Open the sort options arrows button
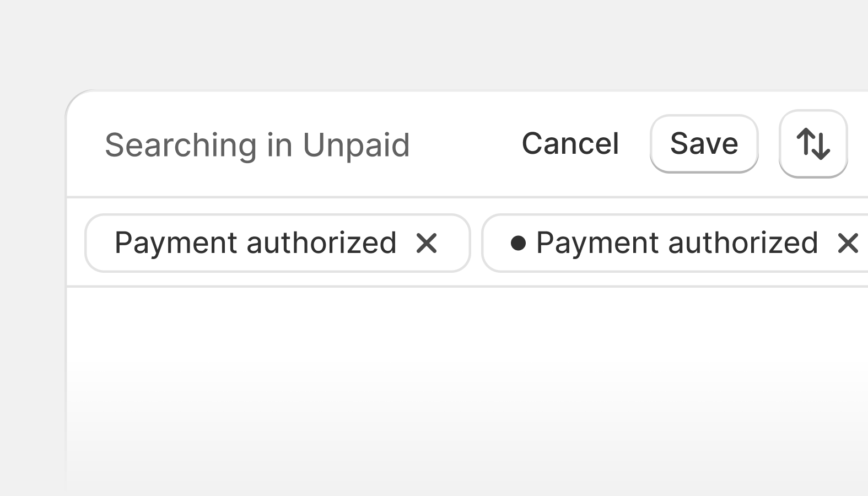The width and height of the screenshot is (868, 496). pyautogui.click(x=813, y=144)
